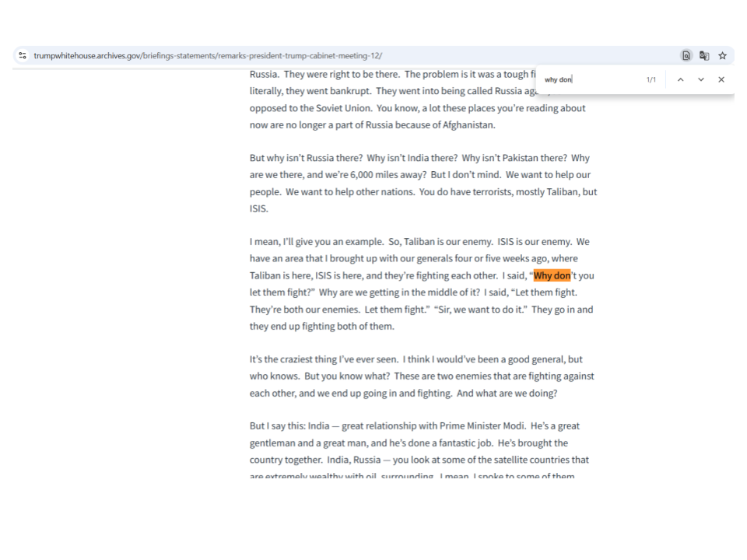
Task: Bookmark this page with the star icon
Action: click(722, 55)
